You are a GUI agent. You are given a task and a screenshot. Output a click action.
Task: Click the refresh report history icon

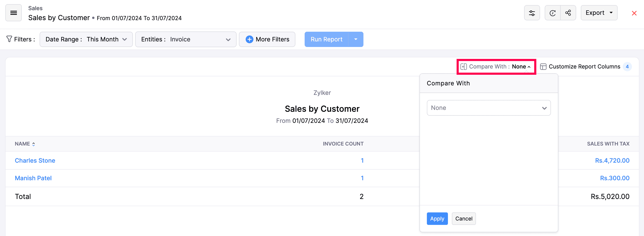click(552, 13)
